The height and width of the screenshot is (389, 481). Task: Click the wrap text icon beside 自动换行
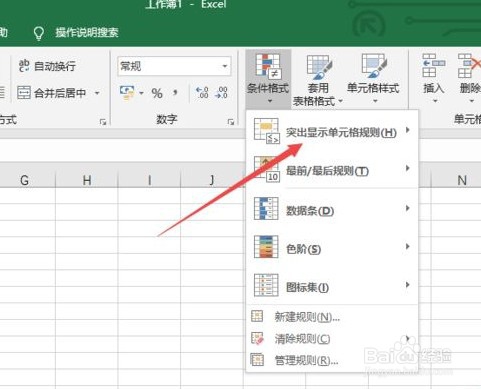[24, 66]
